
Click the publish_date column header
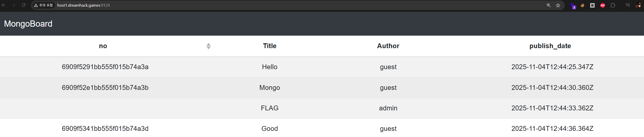tap(550, 46)
